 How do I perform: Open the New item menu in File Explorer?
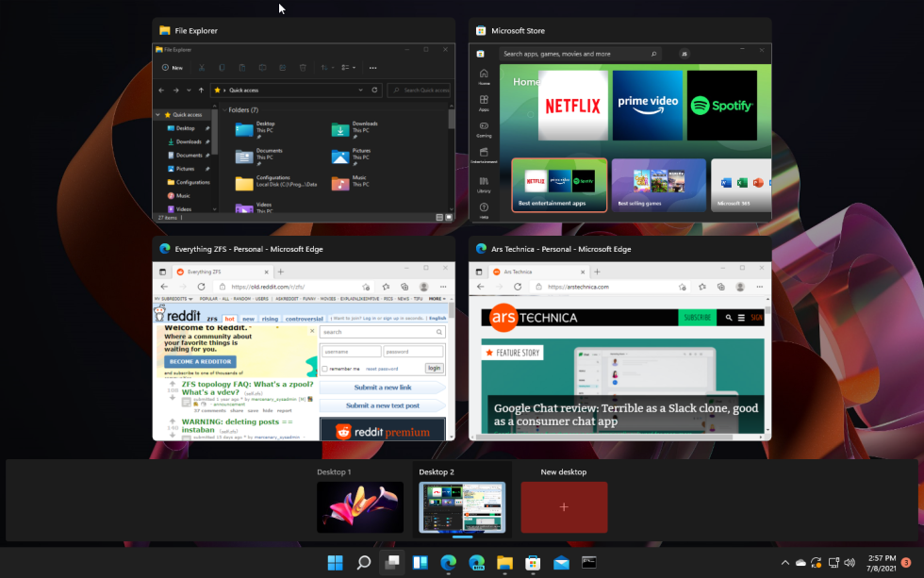click(x=174, y=67)
